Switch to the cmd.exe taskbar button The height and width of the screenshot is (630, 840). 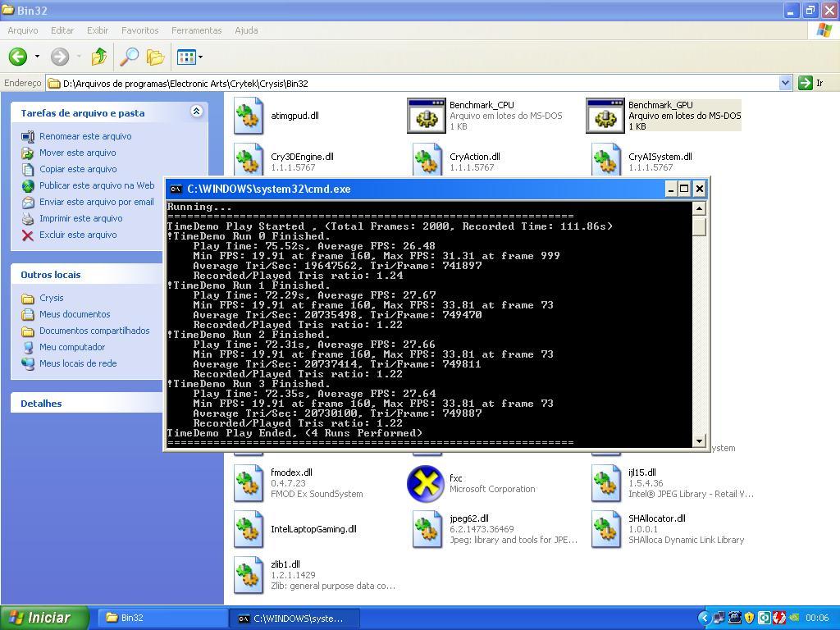point(294,618)
